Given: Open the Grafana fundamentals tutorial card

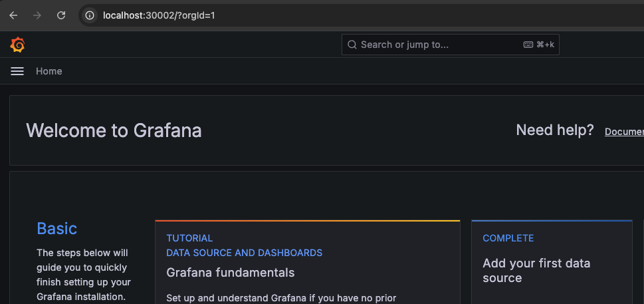Looking at the screenshot, I should (x=308, y=262).
